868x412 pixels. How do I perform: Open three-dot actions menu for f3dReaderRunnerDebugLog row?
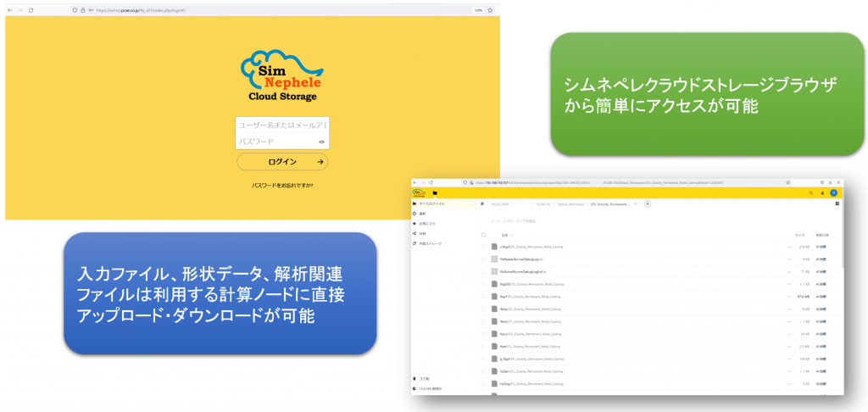point(789,259)
